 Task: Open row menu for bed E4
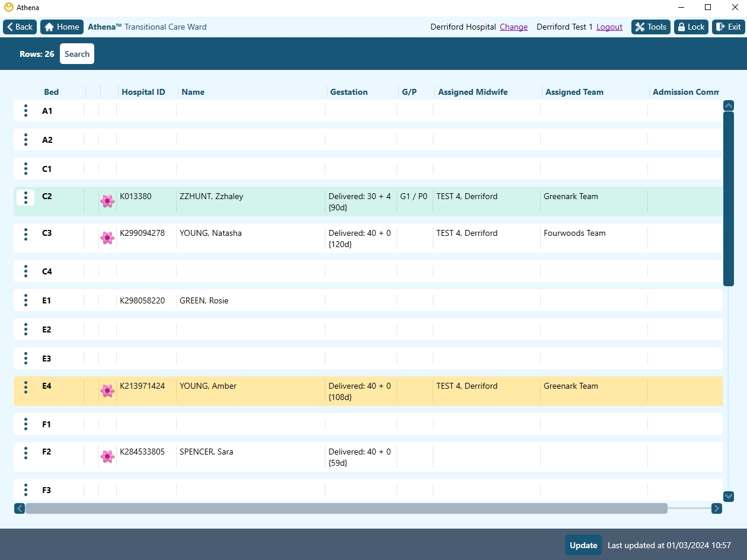[25, 387]
